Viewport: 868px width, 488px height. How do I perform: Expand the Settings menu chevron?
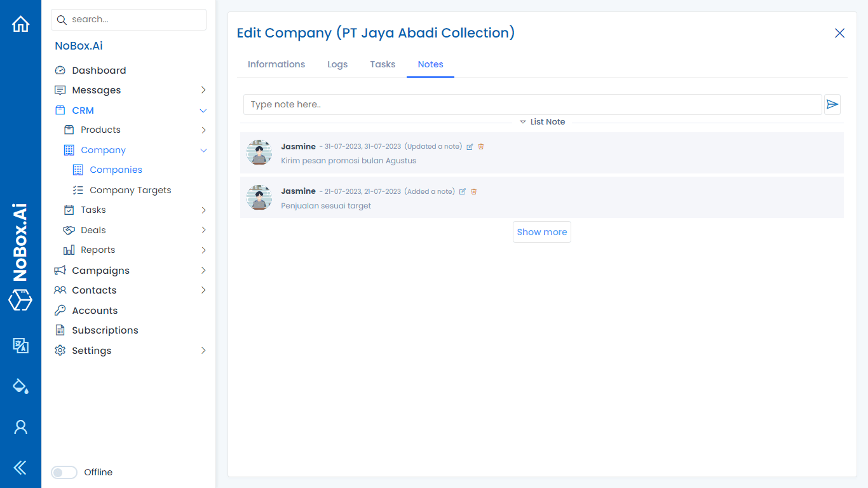(x=203, y=350)
